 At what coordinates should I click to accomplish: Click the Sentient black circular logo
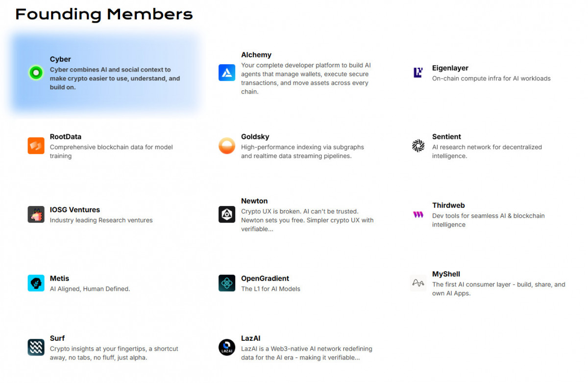(418, 146)
